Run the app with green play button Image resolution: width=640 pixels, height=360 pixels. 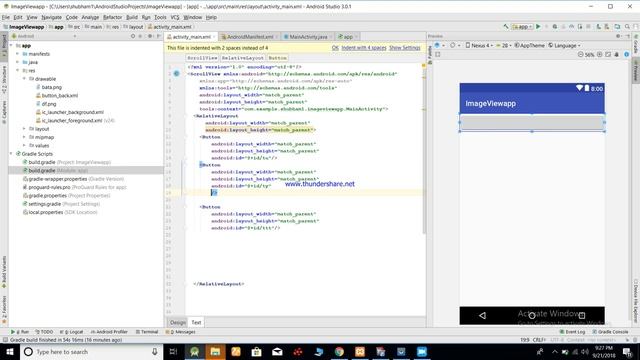tap(538, 27)
